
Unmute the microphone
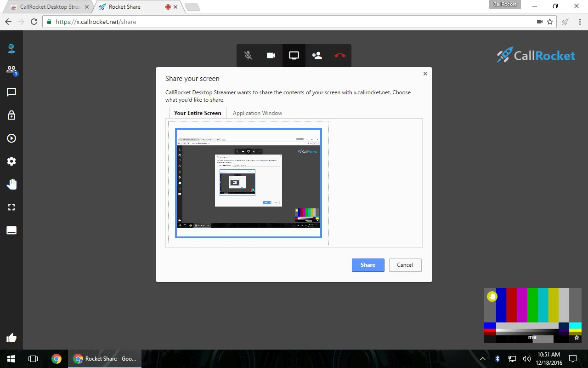tap(248, 55)
